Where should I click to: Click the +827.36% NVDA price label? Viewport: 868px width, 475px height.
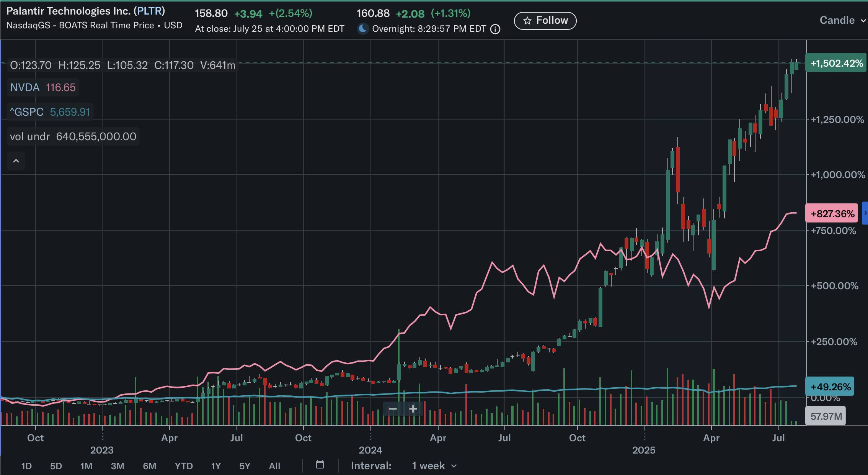pyautogui.click(x=832, y=213)
